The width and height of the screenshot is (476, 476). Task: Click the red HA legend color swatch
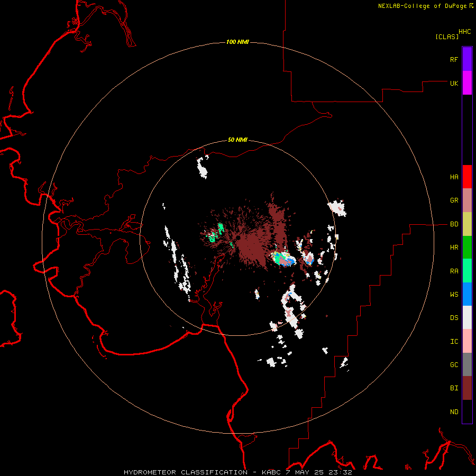467,177
